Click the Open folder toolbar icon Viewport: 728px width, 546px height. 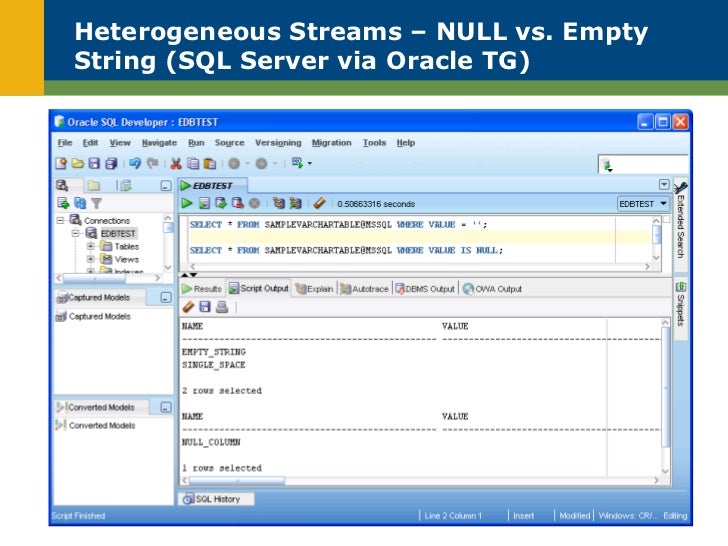(x=78, y=163)
